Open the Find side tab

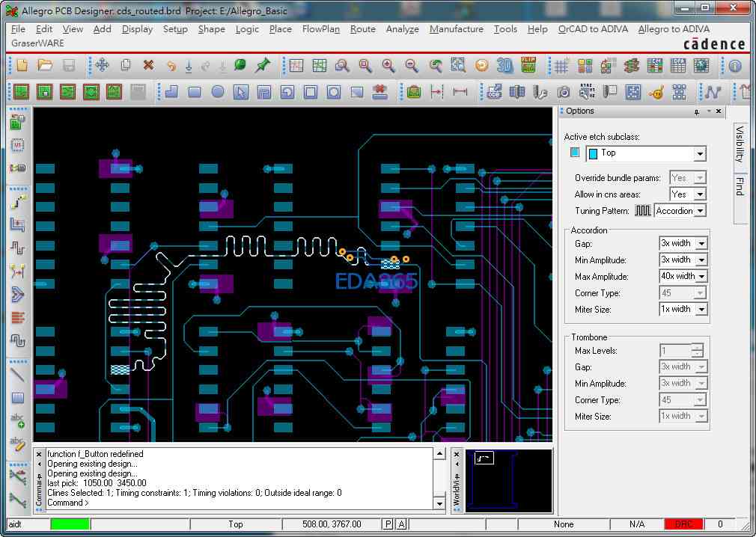[740, 185]
